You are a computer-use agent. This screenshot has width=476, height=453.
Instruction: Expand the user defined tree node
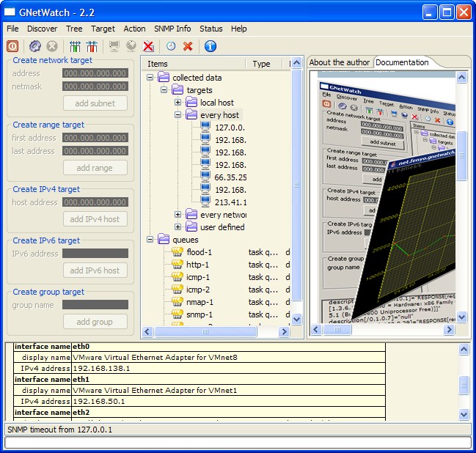click(x=178, y=227)
